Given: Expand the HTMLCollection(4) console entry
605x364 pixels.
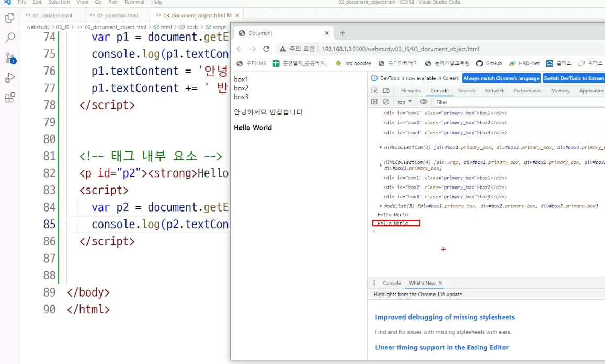Looking at the screenshot, I should tap(381, 165).
